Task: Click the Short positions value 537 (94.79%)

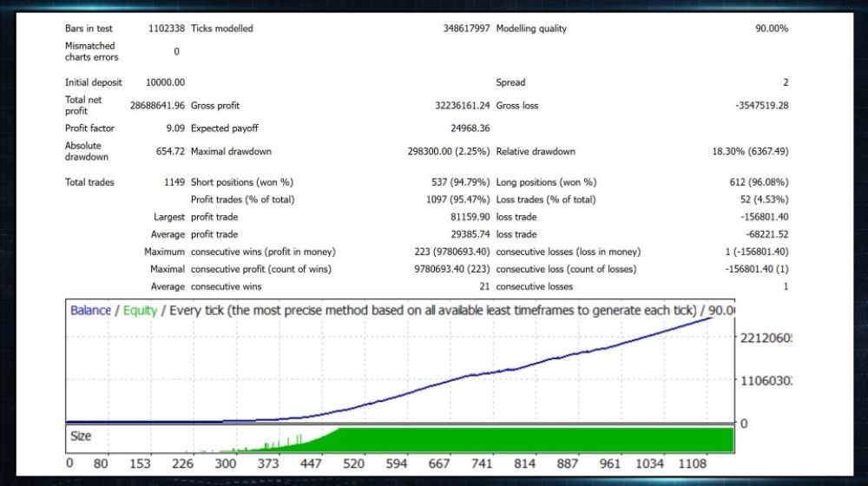Action: tap(461, 182)
